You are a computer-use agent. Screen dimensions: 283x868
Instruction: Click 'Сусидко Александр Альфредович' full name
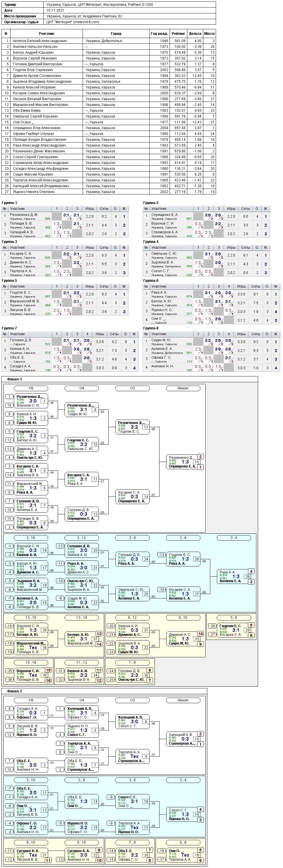click(x=41, y=169)
